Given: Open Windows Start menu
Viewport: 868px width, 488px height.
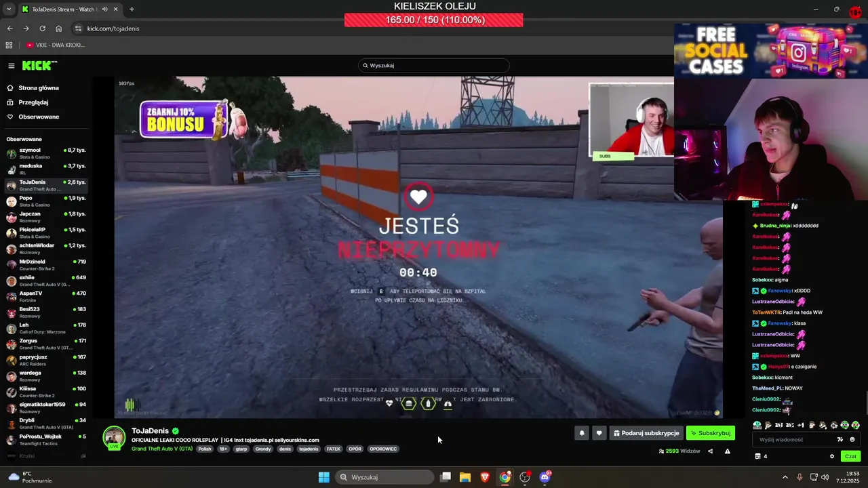Looking at the screenshot, I should point(324,477).
